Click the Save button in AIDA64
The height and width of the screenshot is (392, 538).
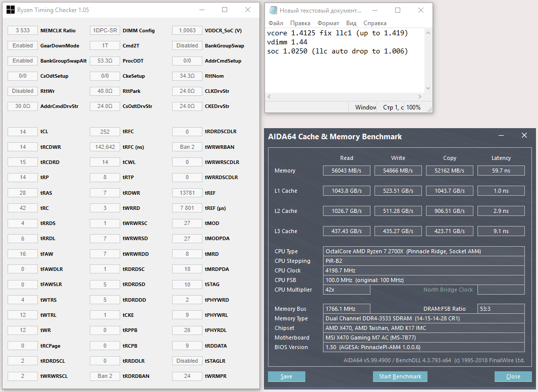(x=287, y=376)
